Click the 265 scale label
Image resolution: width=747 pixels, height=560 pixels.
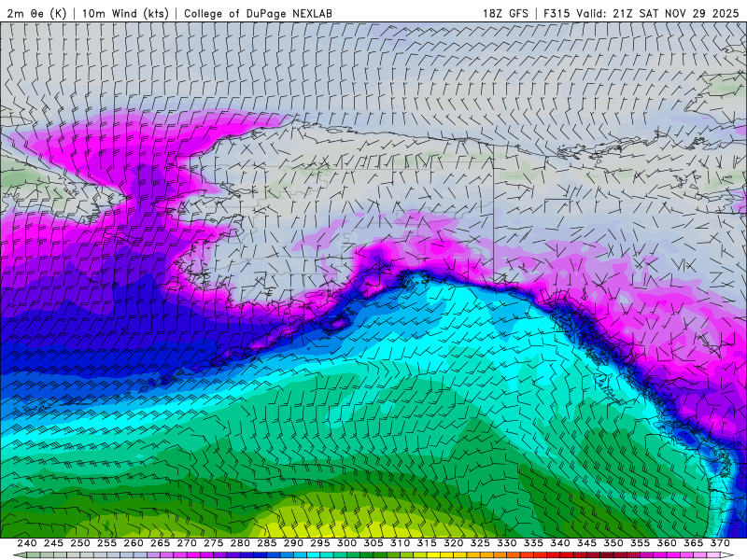(160, 543)
